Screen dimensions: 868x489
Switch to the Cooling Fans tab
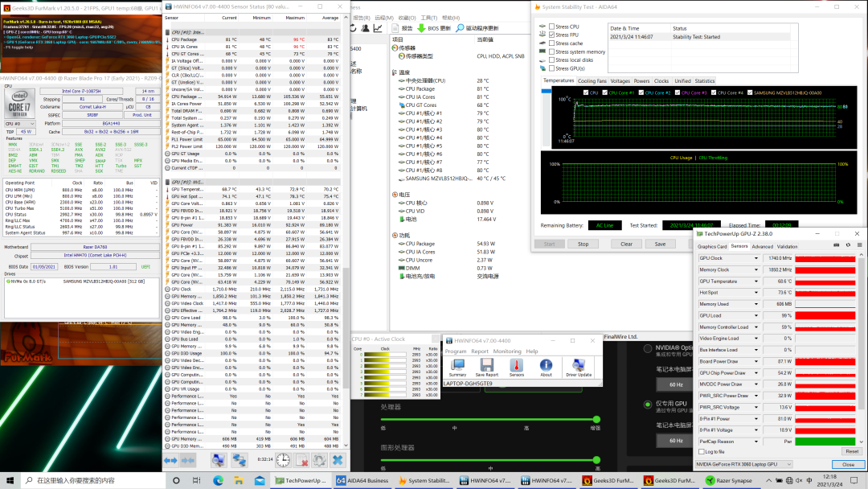pos(592,81)
